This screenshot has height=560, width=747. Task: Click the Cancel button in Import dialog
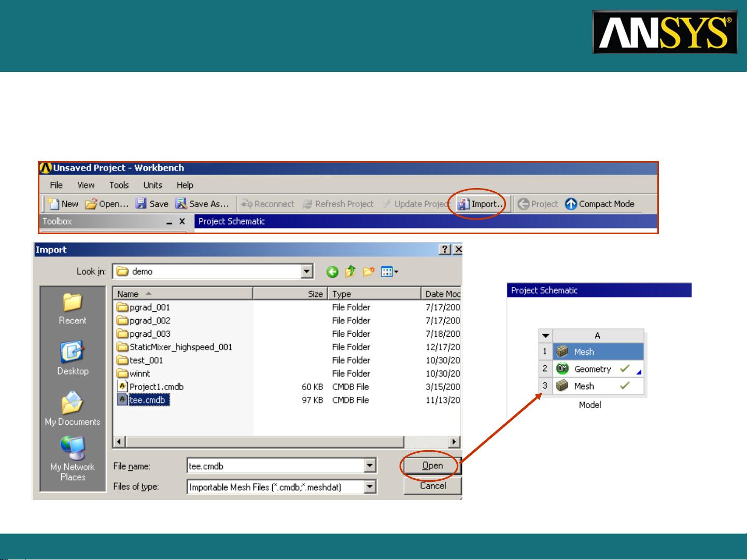[432, 485]
